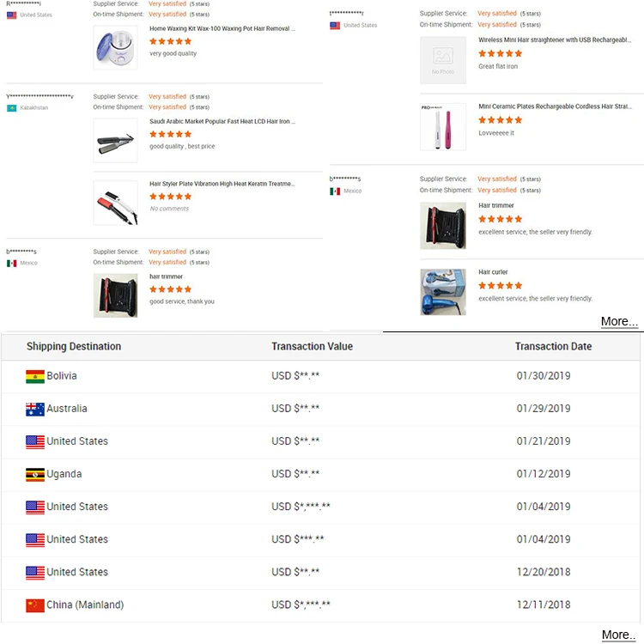This screenshot has width=644, height=644.
Task: Open the waxing pot product thumbnail
Action: (115, 48)
